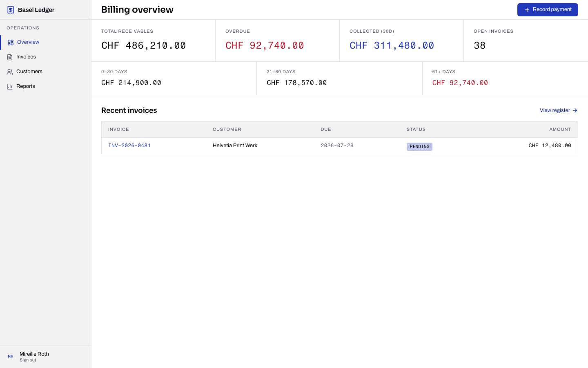Click the MR avatar badge

[x=11, y=357]
